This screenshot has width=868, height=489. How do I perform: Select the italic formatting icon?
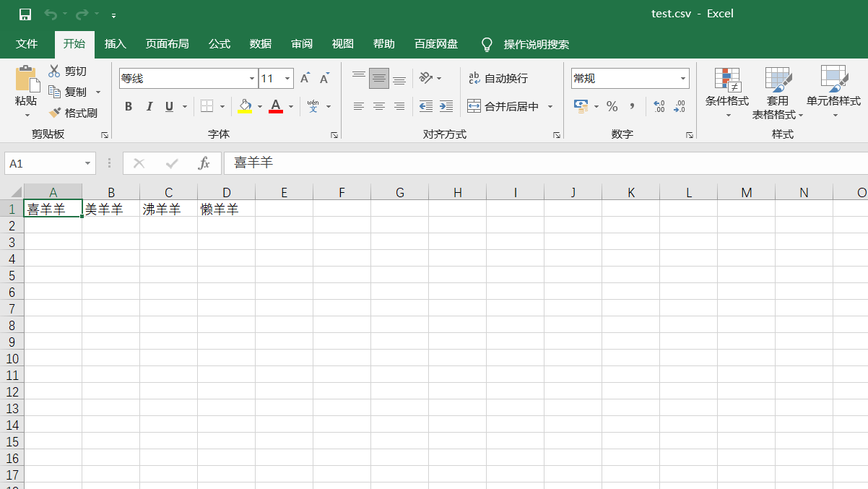[x=149, y=106]
